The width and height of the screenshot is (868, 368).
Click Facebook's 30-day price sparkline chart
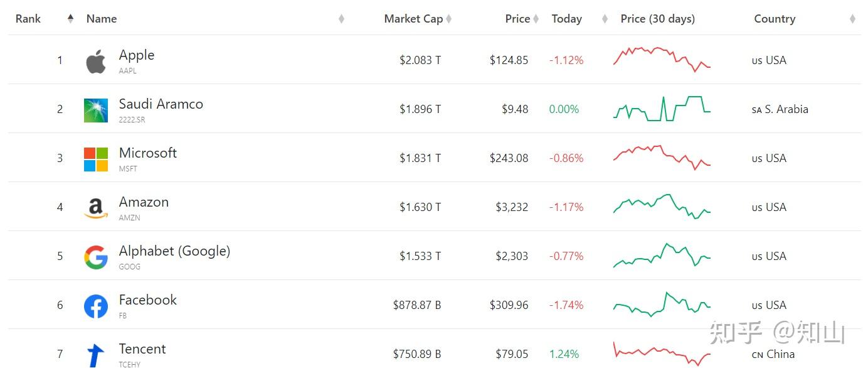[662, 304]
